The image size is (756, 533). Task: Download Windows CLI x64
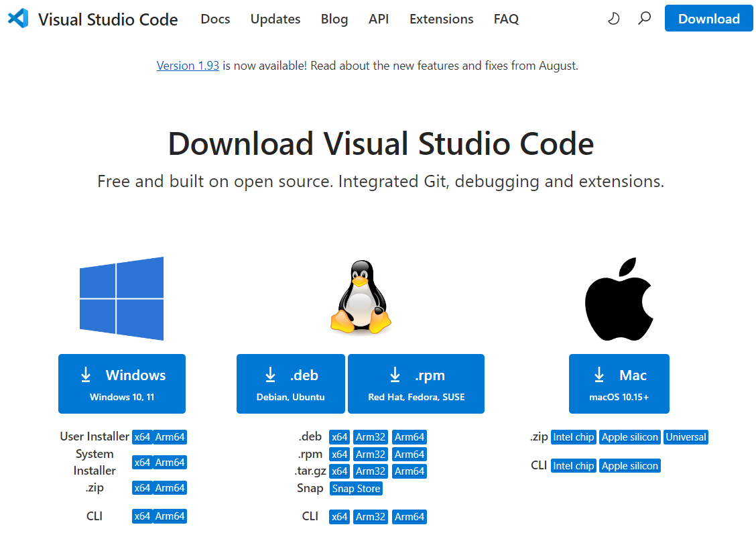click(142, 516)
